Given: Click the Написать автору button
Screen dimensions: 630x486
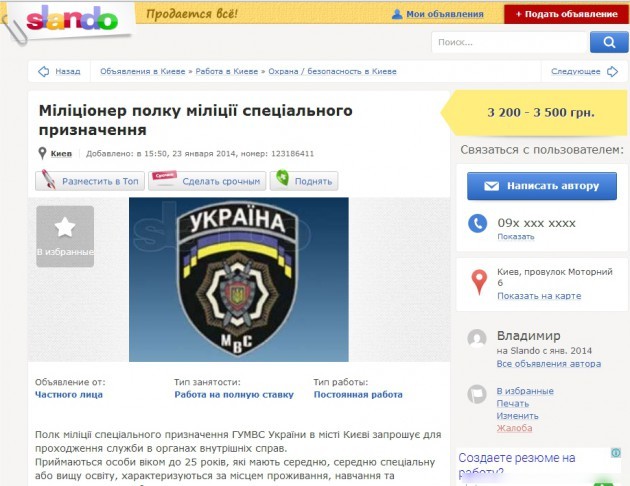Looking at the screenshot, I should (542, 186).
